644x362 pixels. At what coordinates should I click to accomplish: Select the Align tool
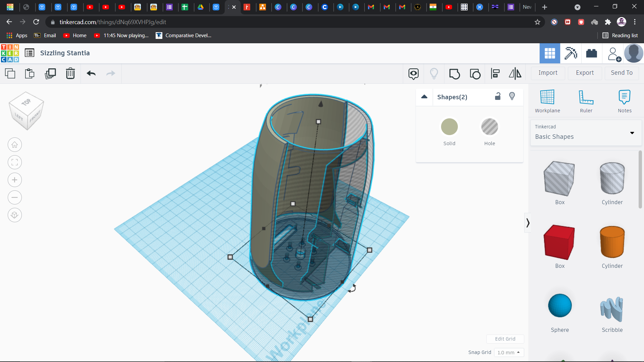pyautogui.click(x=495, y=73)
